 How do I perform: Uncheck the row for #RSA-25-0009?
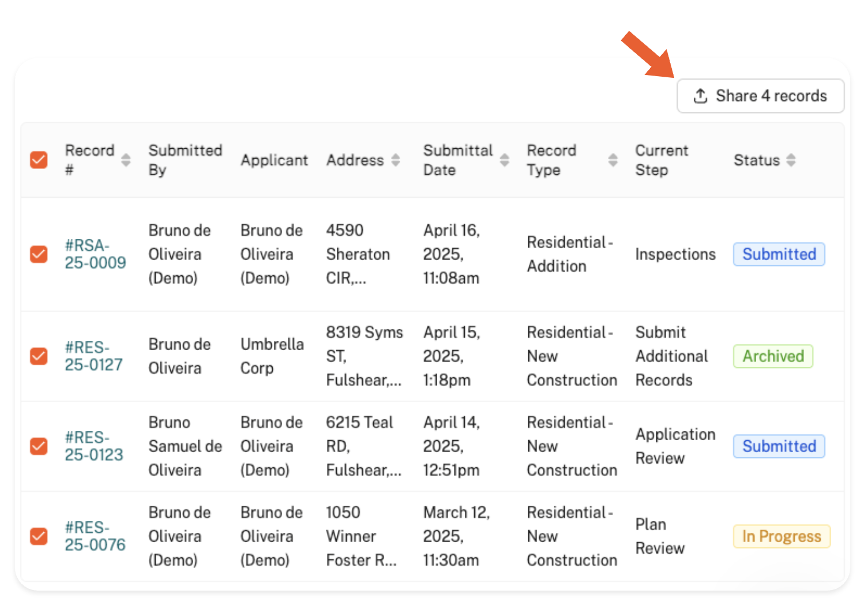coord(39,254)
